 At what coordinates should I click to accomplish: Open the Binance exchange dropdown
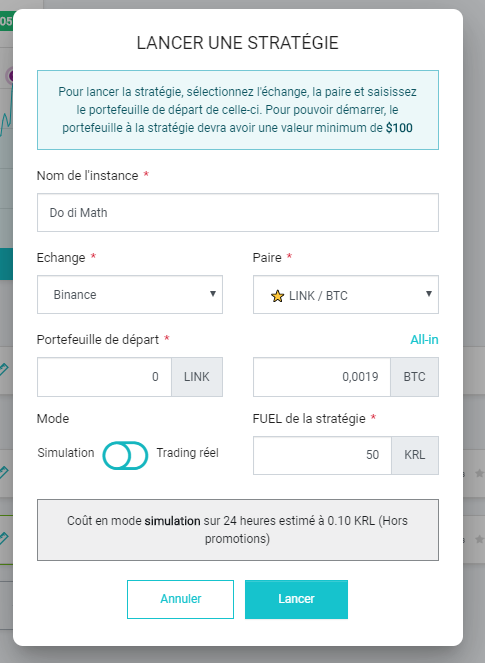pyautogui.click(x=130, y=295)
